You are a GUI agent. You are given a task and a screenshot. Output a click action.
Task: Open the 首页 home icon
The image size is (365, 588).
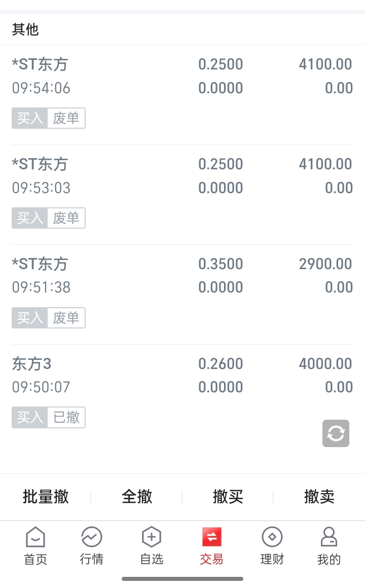pos(35,537)
